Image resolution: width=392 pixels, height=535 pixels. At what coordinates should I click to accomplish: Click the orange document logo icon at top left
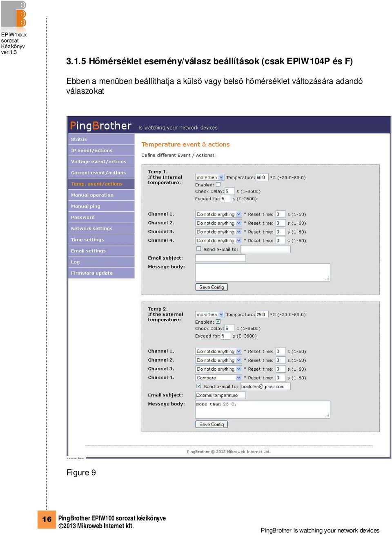tap(14, 15)
